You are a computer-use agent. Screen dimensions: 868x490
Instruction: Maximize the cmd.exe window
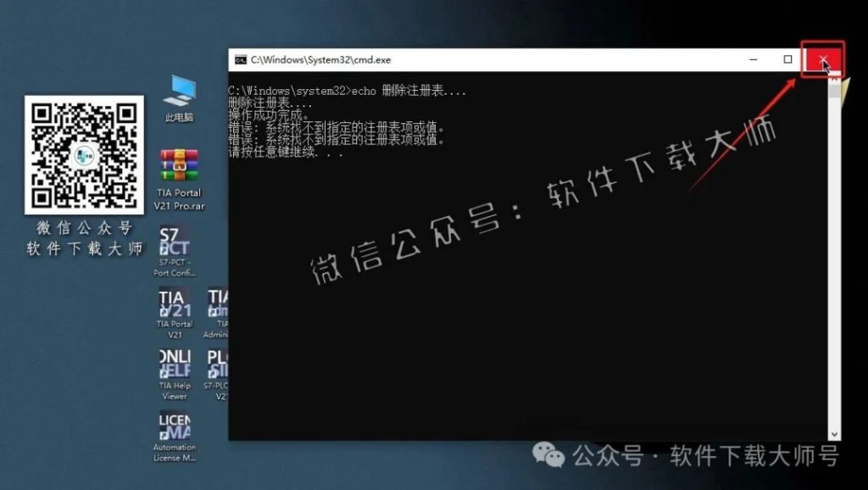click(788, 59)
